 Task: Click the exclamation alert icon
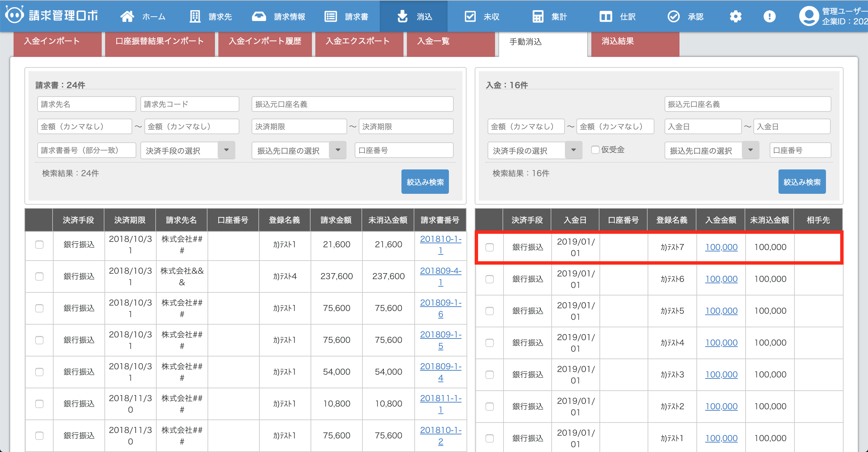coord(769,16)
